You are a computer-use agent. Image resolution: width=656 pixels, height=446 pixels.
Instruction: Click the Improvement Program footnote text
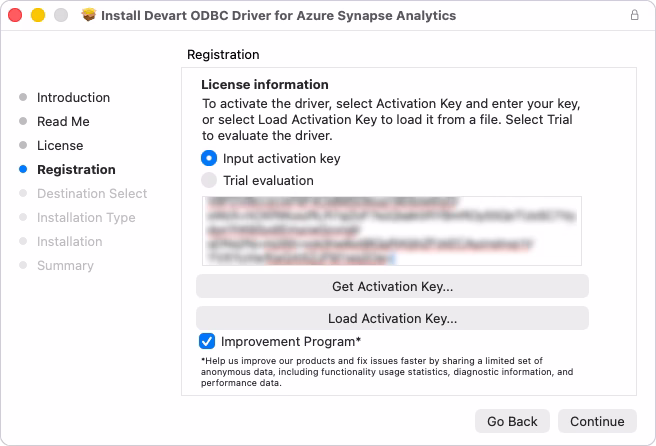coord(387,372)
